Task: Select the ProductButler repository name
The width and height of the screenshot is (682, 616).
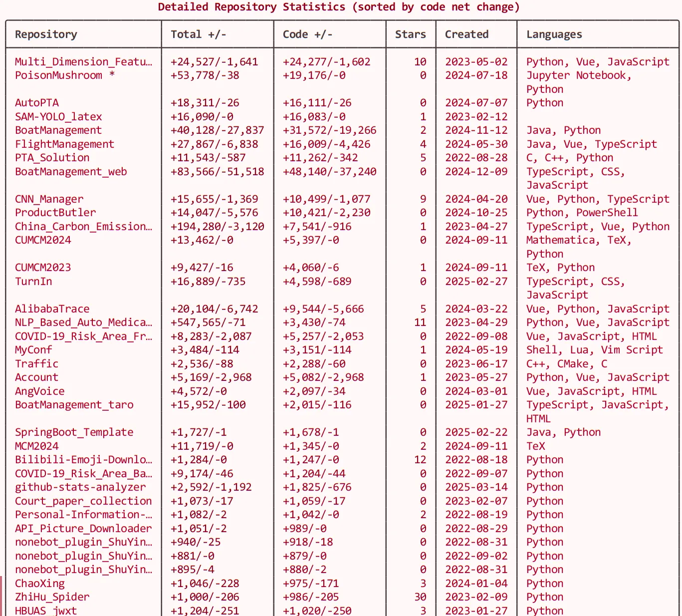Action: [x=55, y=213]
